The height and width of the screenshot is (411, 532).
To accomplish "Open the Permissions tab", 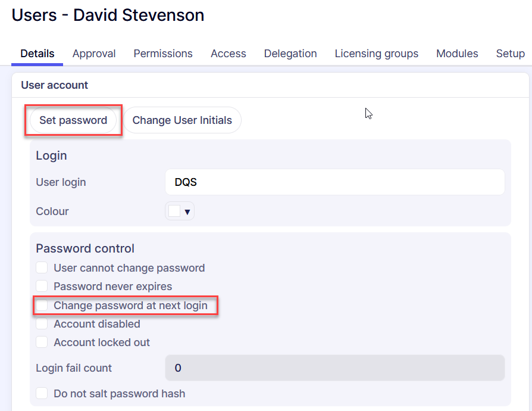I will click(x=163, y=54).
